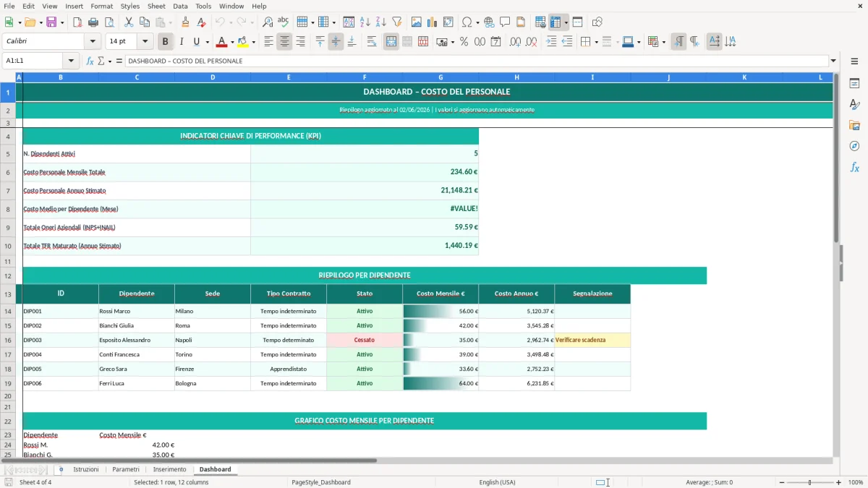Image resolution: width=868 pixels, height=488 pixels.
Task: Increase indent of cell content
Action: (551, 42)
